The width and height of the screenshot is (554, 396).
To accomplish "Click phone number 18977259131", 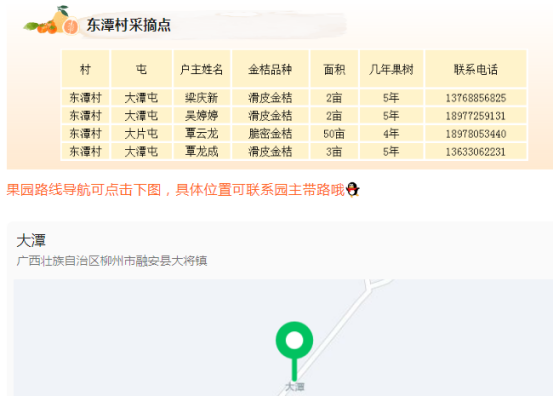I will pyautogui.click(x=476, y=116).
